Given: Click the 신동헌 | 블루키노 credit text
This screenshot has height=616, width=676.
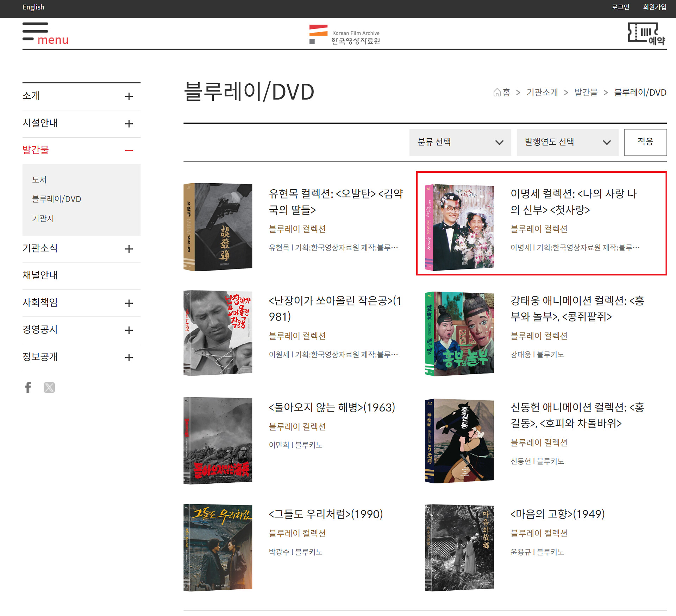Looking at the screenshot, I should coord(537,461).
